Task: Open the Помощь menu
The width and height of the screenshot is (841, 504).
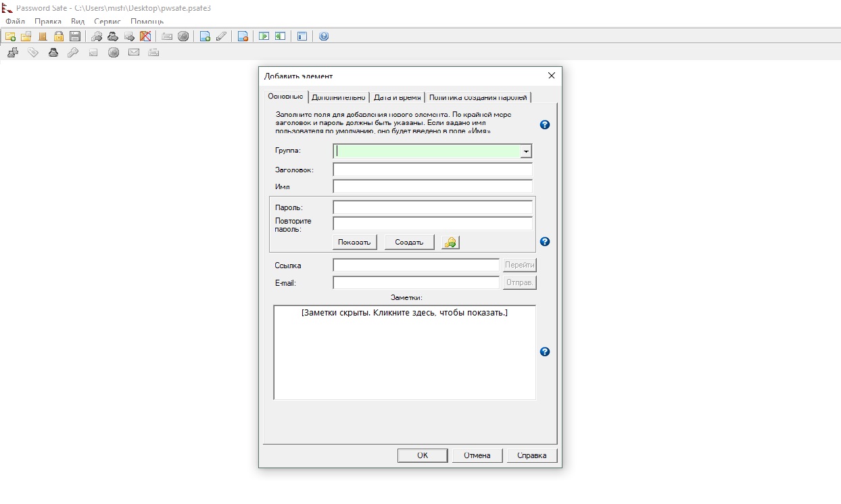Action: click(147, 22)
